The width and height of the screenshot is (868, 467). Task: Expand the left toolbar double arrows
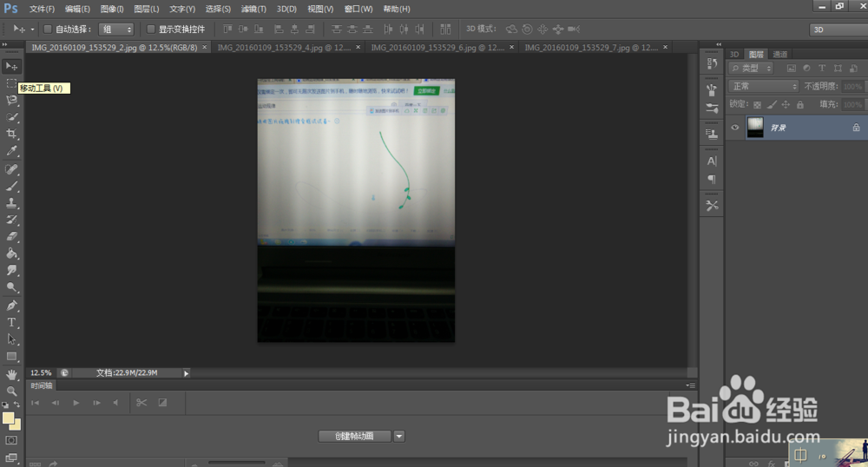click(x=4, y=44)
